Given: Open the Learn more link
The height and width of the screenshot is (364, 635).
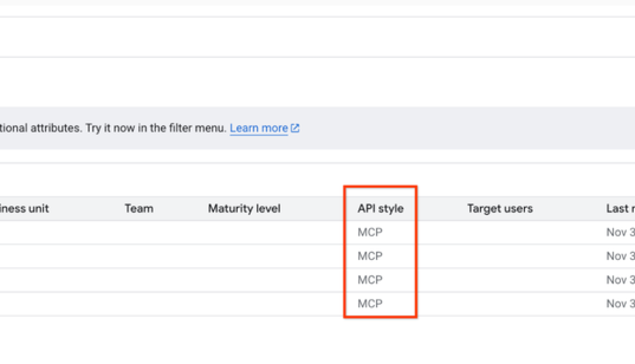Looking at the screenshot, I should (258, 128).
